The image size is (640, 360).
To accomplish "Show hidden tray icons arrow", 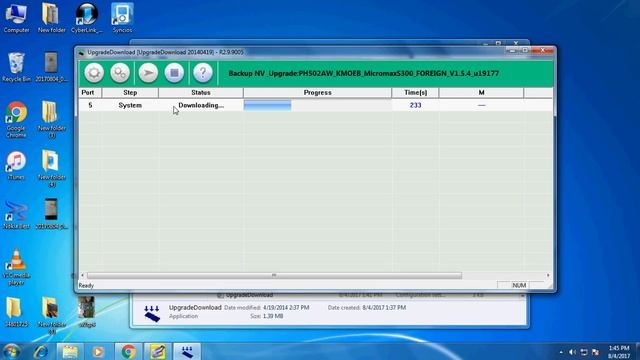I will tap(561, 352).
